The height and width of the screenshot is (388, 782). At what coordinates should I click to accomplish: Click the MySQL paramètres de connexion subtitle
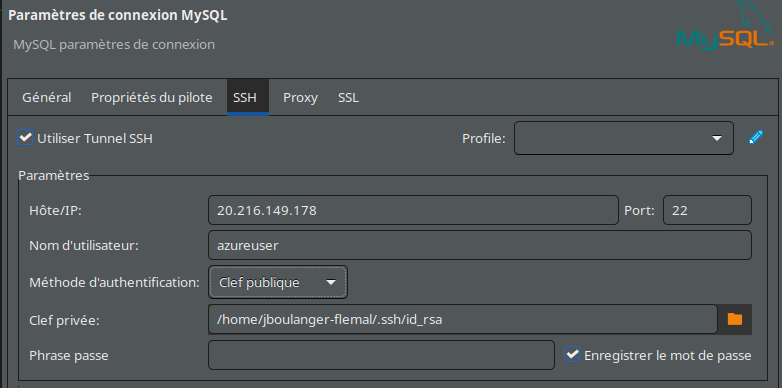pos(114,44)
